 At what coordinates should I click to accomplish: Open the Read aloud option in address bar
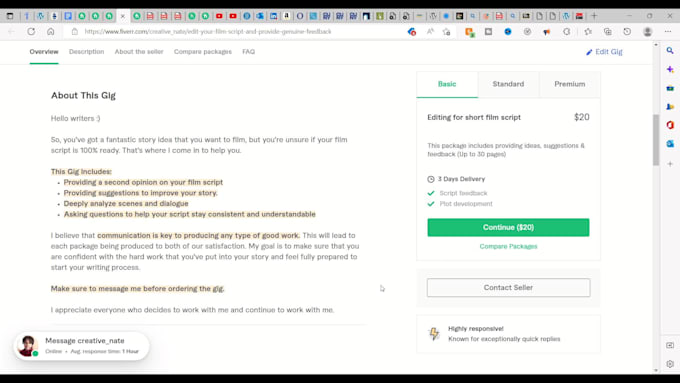(x=430, y=32)
